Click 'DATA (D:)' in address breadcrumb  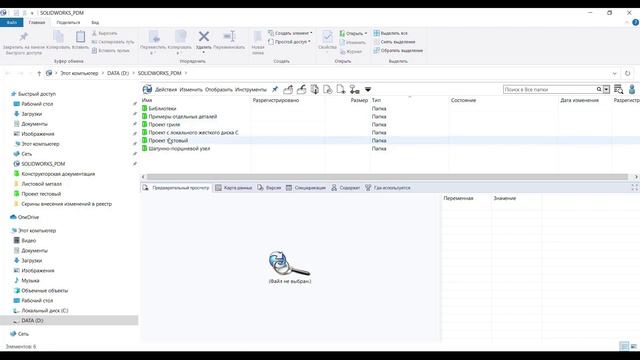118,73
